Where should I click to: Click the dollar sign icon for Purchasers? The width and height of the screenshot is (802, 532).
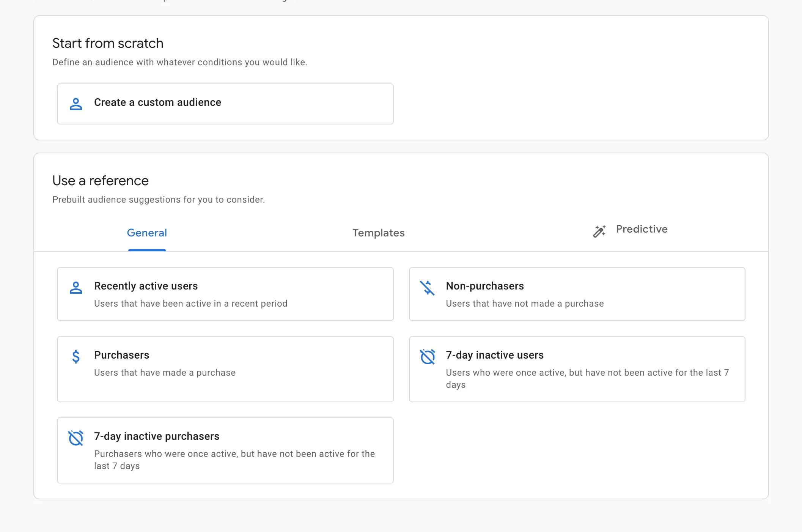76,357
